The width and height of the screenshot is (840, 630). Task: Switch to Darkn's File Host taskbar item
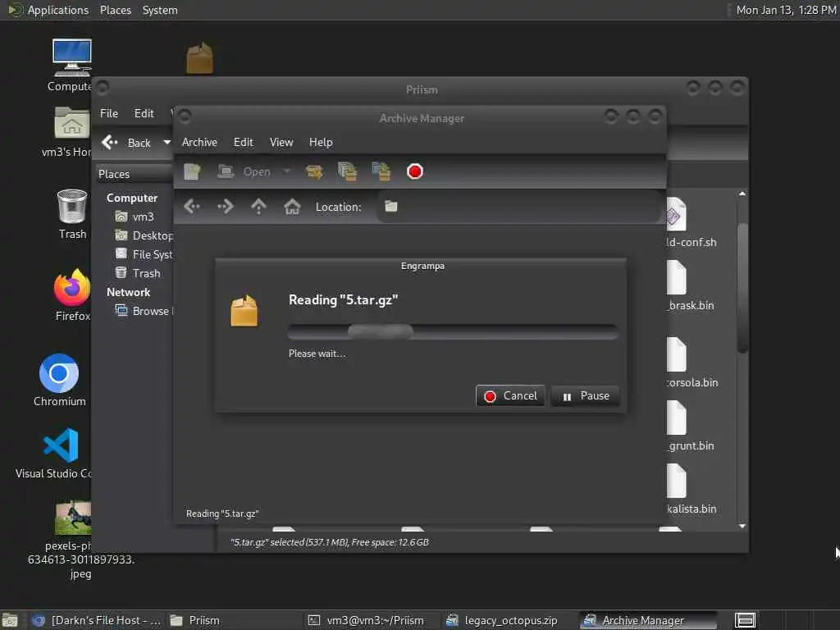coord(97,620)
